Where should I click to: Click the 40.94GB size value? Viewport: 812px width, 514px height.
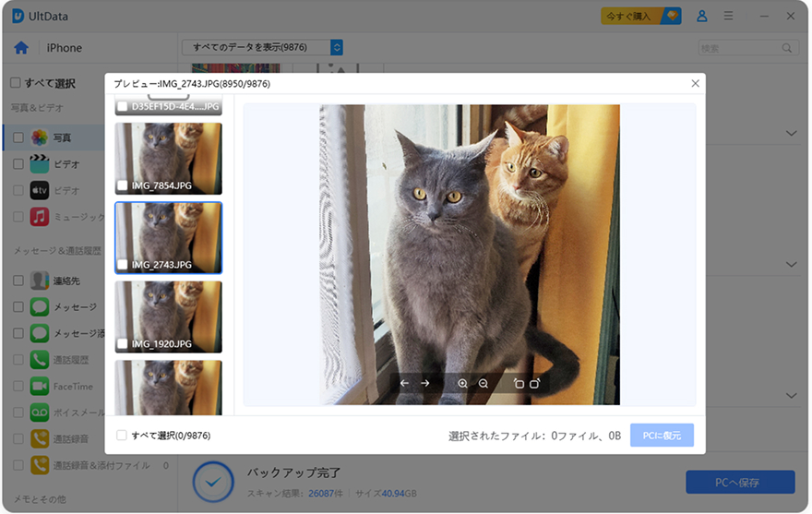click(x=400, y=494)
